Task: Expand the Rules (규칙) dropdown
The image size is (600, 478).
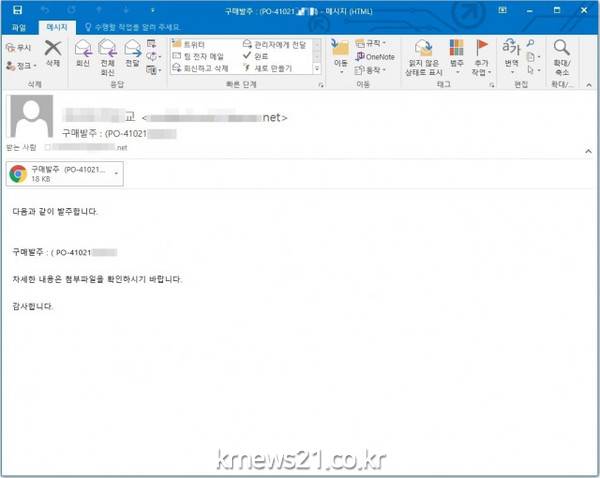Action: [374, 44]
